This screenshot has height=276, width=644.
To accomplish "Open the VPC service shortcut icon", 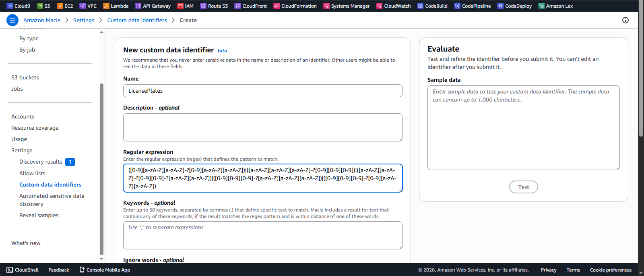I will pos(83,6).
